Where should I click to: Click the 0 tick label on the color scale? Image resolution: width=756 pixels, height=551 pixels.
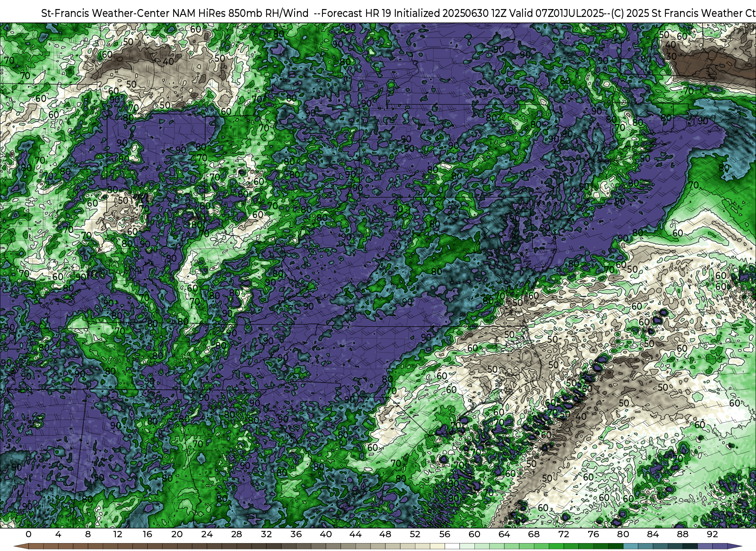(x=28, y=534)
